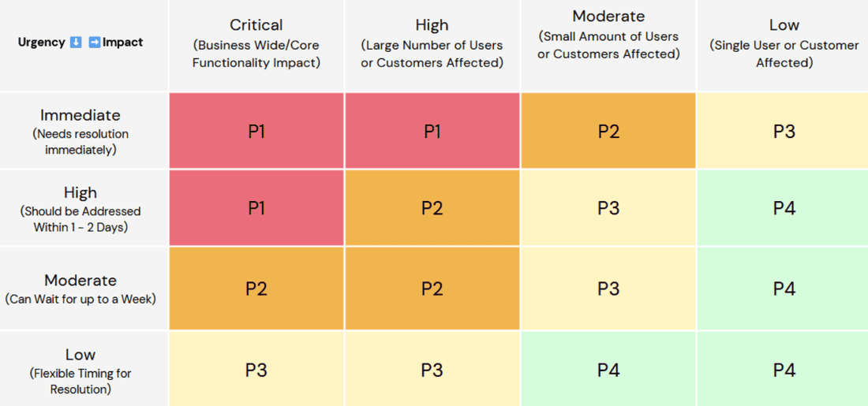868x406 pixels.
Task: Click red P1 cell for Immediate urgency, High impact
Action: click(432, 131)
